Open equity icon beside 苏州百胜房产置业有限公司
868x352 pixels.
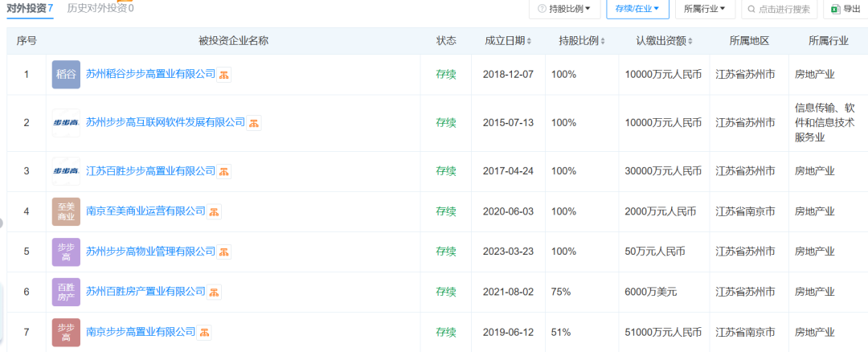click(x=215, y=292)
